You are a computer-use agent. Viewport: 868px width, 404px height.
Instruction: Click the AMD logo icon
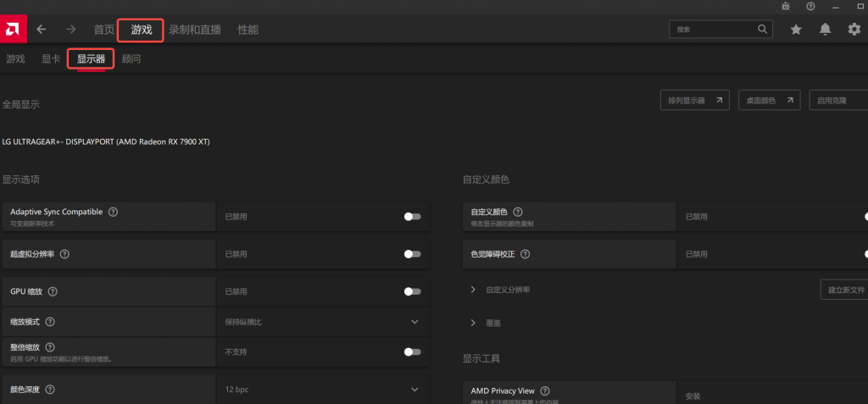(14, 30)
